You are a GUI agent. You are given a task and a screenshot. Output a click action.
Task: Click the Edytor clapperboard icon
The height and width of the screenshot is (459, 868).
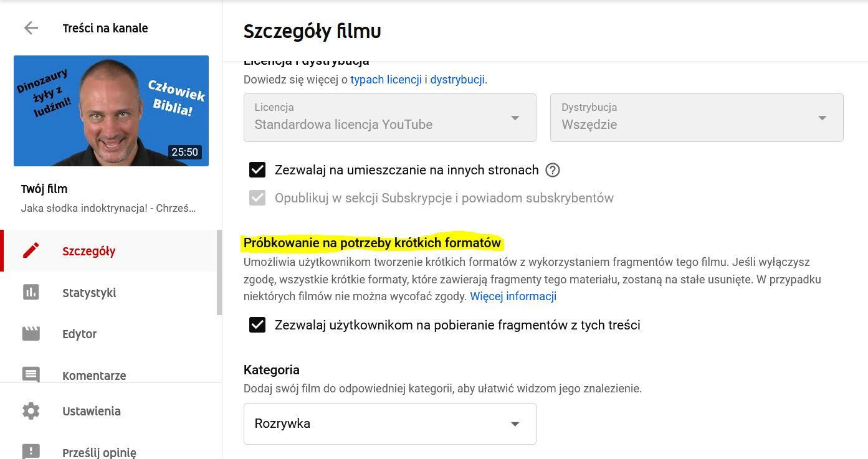click(31, 334)
